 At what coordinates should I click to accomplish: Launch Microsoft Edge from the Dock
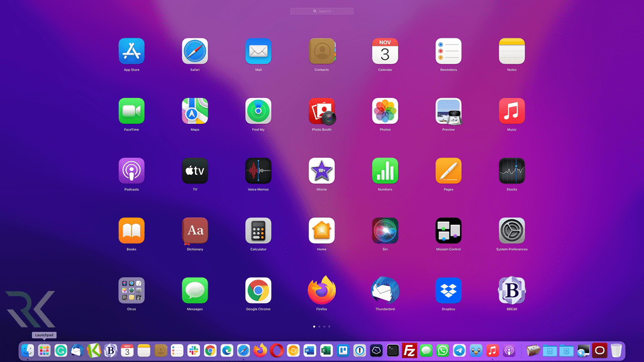click(226, 351)
